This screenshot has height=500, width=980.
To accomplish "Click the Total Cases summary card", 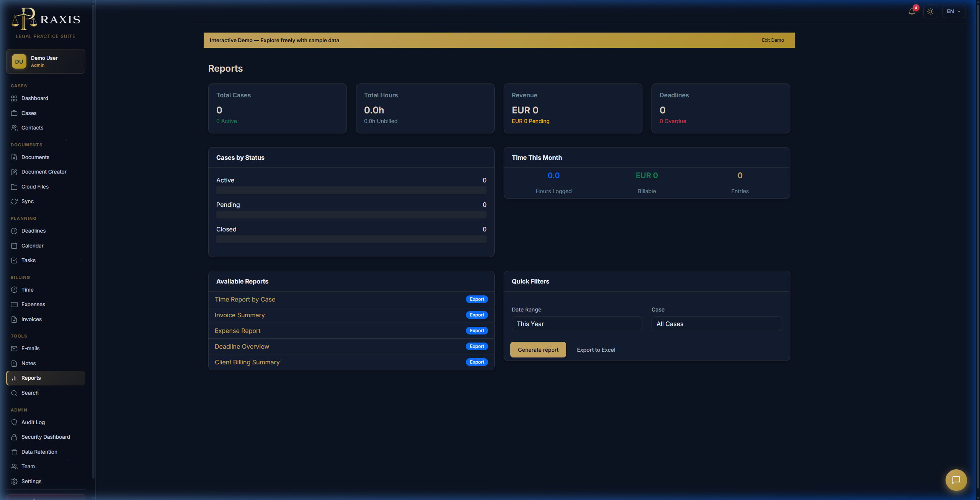I will coord(277,108).
